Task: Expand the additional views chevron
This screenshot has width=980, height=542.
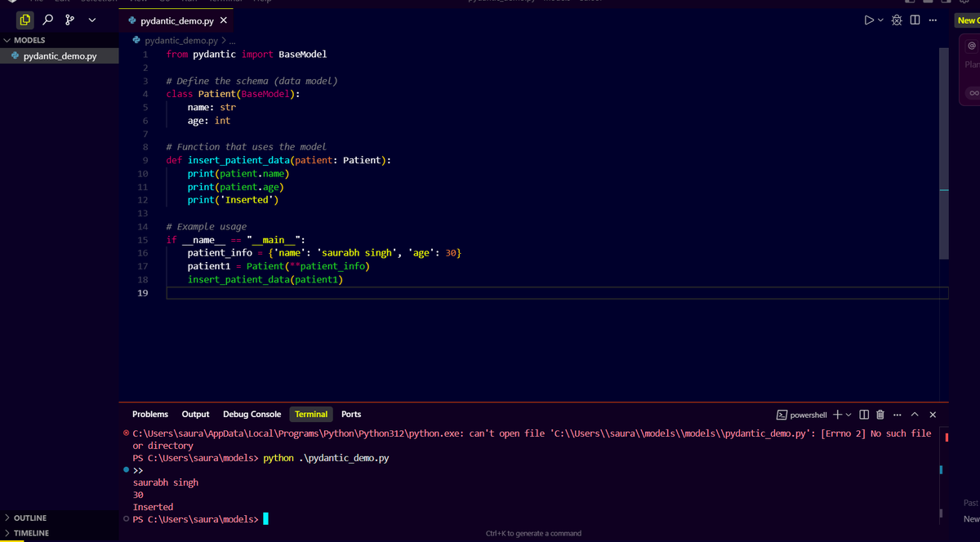Action: click(x=91, y=20)
